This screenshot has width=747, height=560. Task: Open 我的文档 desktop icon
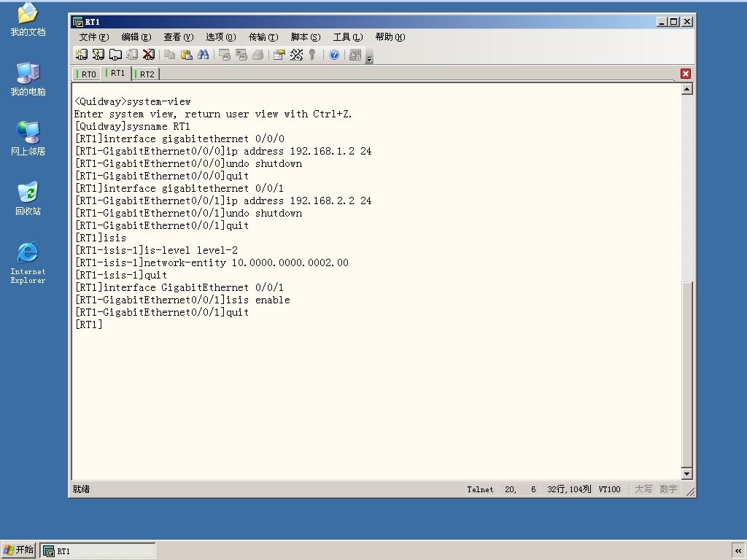[x=28, y=19]
